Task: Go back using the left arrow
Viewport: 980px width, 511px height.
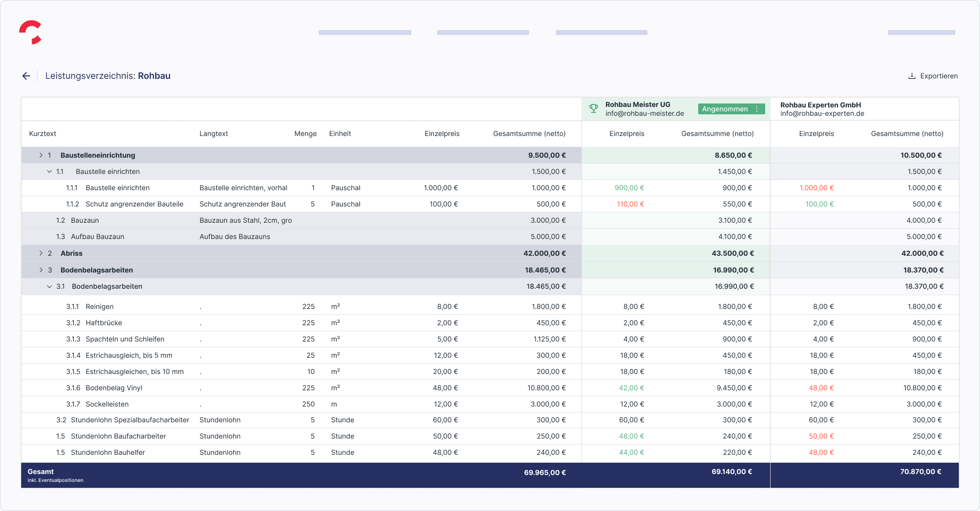Action: coord(26,76)
